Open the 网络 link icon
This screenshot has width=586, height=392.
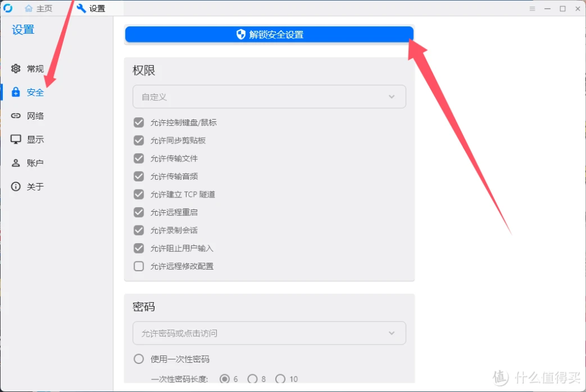pos(15,116)
